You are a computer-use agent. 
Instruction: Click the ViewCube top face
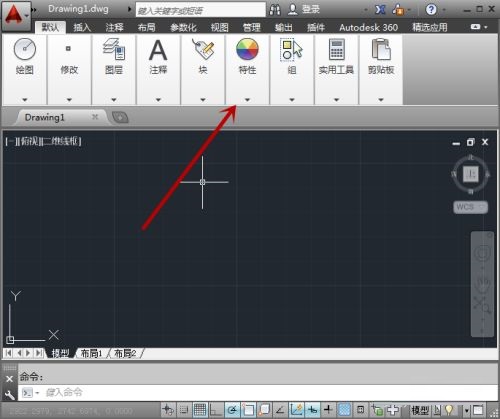pyautogui.click(x=471, y=174)
